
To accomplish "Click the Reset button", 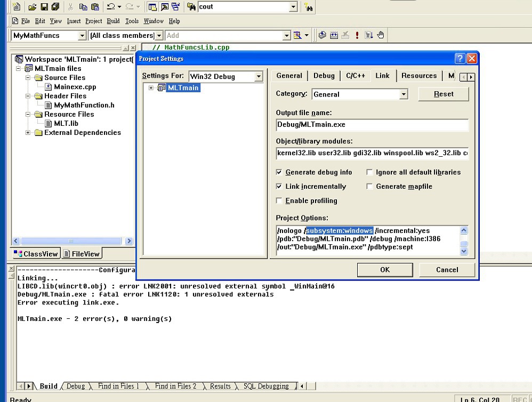I will (x=444, y=94).
